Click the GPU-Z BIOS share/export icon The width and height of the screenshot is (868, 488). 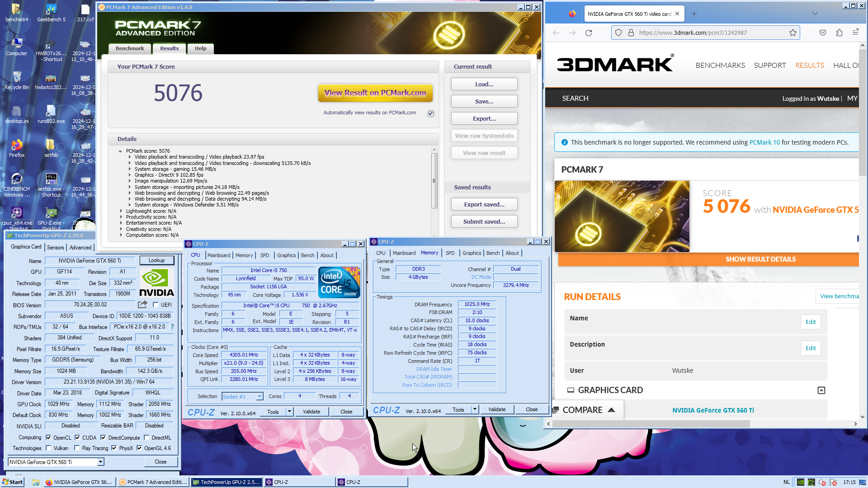[x=143, y=305]
